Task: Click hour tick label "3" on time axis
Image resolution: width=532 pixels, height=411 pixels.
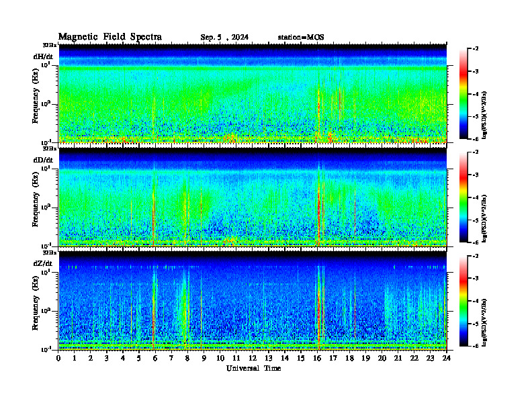Action: point(107,358)
